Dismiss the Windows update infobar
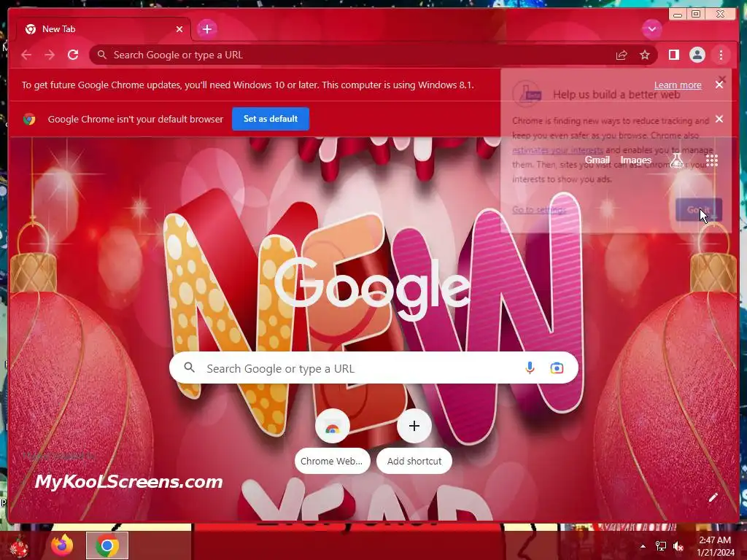The height and width of the screenshot is (560, 747). (x=719, y=85)
